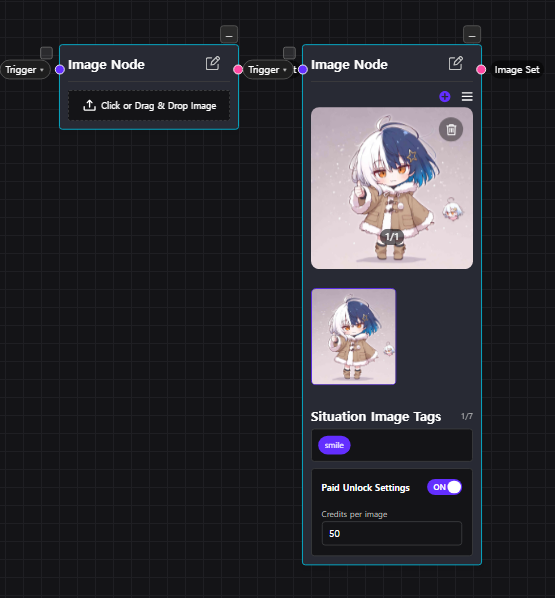The width and height of the screenshot is (555, 598).
Task: Turn off Paid Unlock Settings toggle
Action: (x=444, y=487)
